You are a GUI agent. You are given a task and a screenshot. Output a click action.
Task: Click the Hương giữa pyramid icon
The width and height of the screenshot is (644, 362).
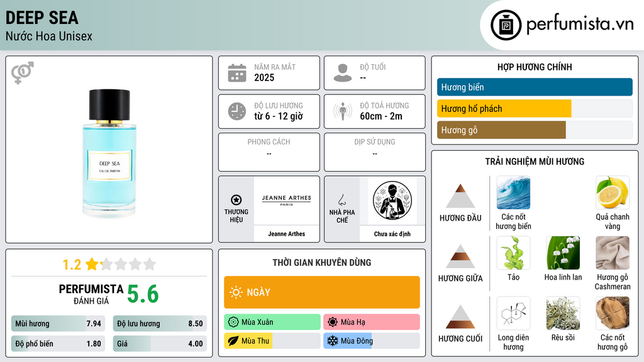click(460, 256)
